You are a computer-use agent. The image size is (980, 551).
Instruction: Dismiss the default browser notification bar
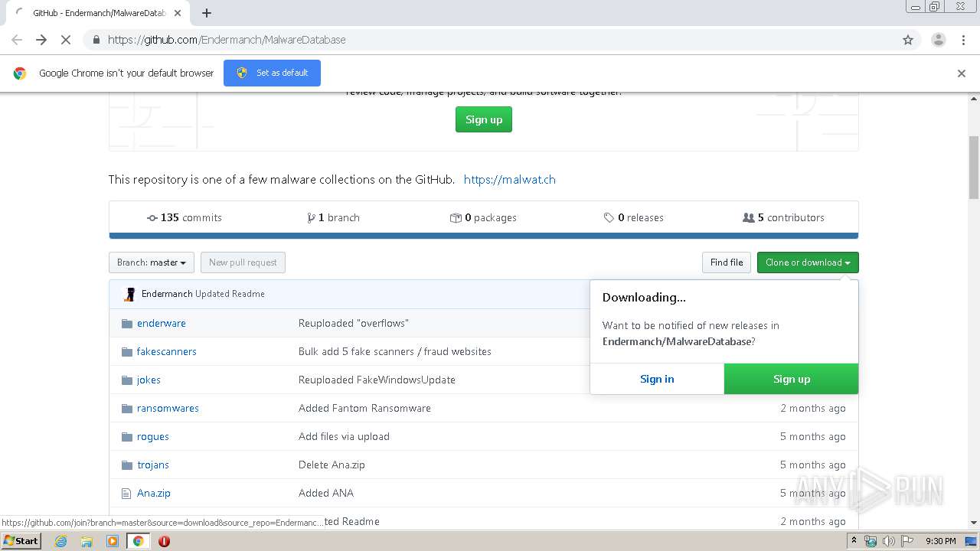point(962,73)
